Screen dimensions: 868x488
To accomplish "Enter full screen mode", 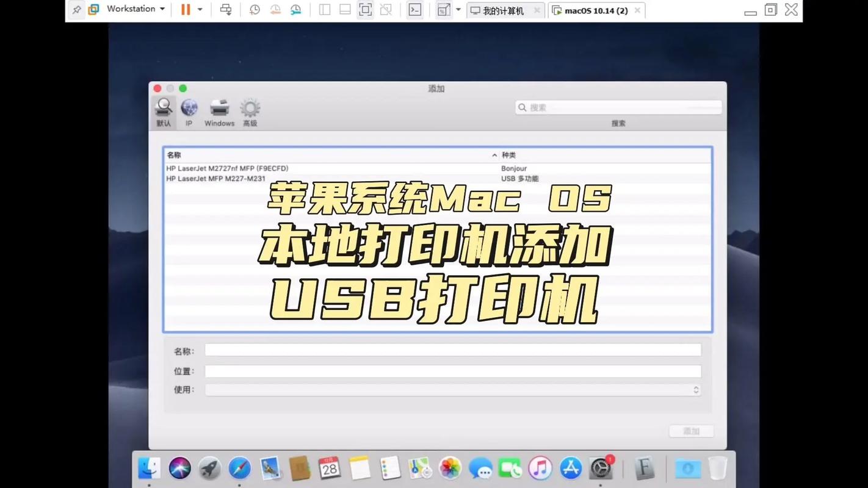I will 365,10.
